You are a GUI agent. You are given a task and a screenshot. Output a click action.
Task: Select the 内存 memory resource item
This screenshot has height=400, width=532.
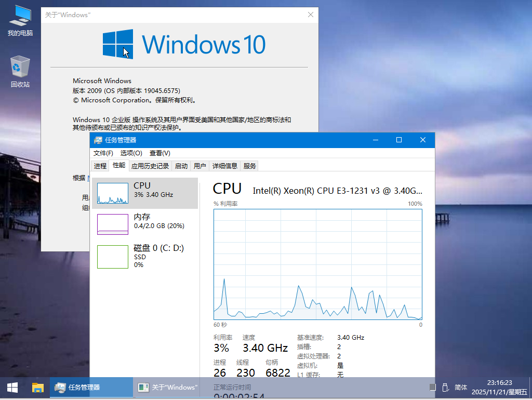pyautogui.click(x=144, y=221)
